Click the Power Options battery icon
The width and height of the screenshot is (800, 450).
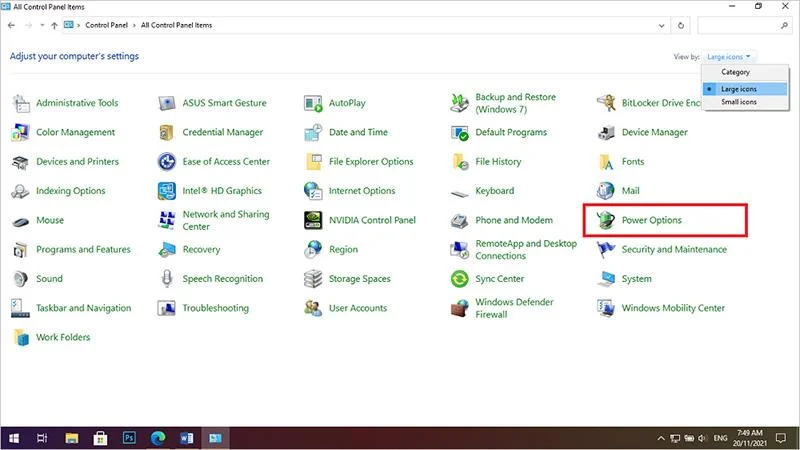(x=606, y=220)
